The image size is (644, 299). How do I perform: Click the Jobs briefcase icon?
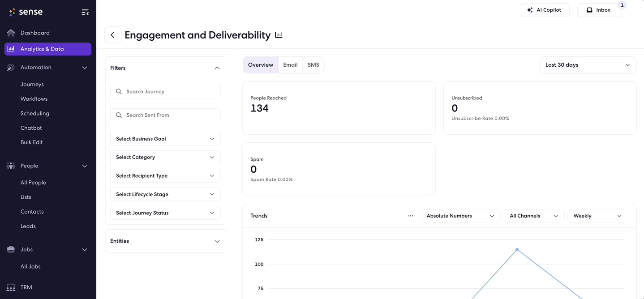tap(11, 250)
